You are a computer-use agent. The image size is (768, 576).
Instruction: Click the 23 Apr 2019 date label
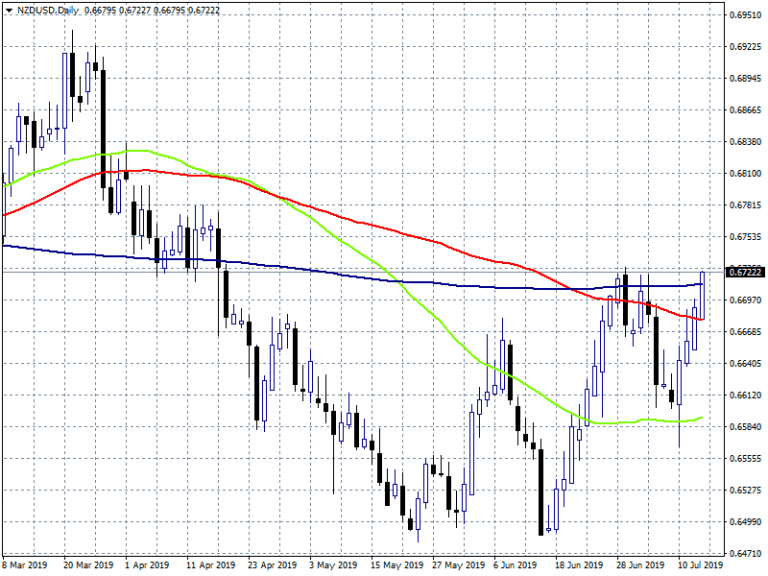pyautogui.click(x=268, y=565)
